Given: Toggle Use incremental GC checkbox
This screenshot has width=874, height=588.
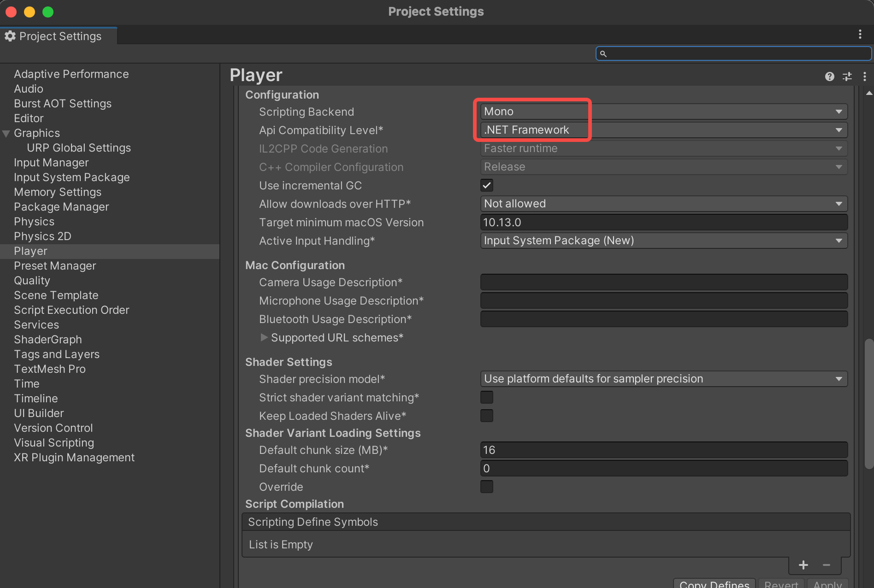Looking at the screenshot, I should coord(486,185).
